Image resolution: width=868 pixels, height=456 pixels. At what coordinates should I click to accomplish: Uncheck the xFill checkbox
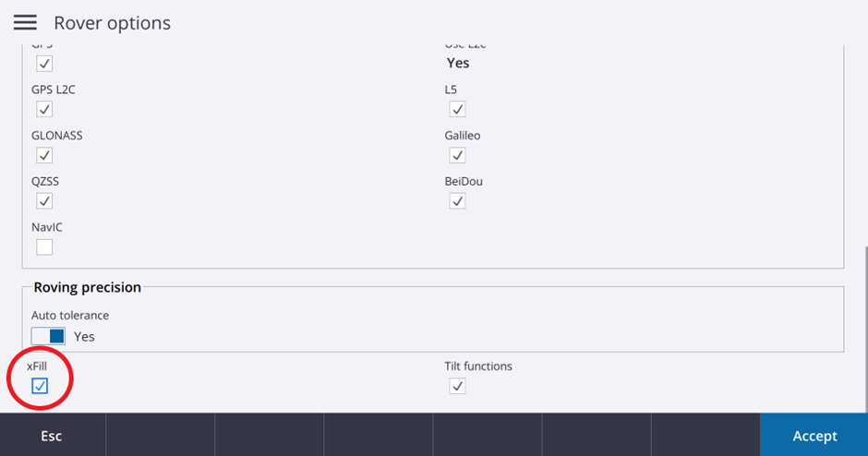click(40, 386)
